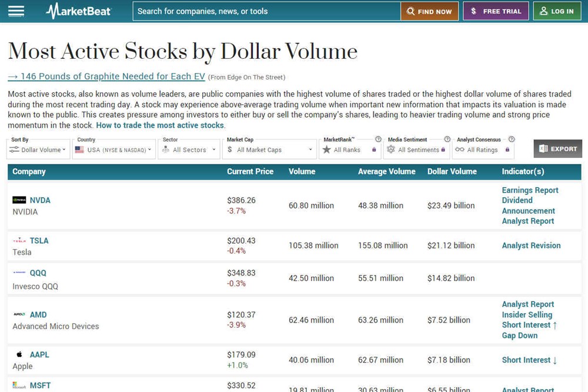The width and height of the screenshot is (588, 392).
Task: Open the All Market Caps dropdown
Action: [269, 150]
